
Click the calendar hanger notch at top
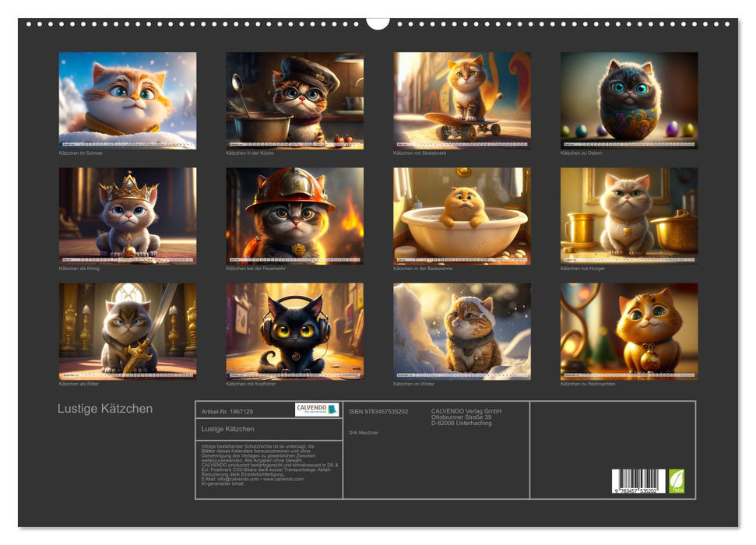(x=378, y=23)
